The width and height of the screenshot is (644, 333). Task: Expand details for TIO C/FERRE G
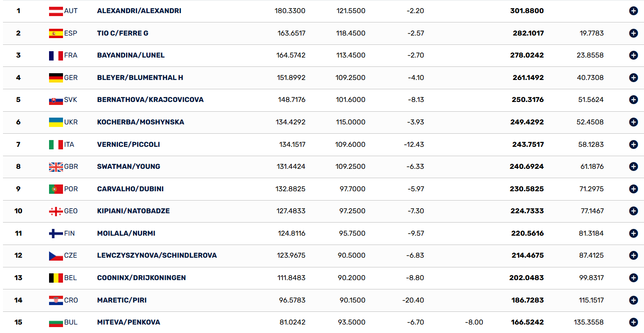click(633, 33)
